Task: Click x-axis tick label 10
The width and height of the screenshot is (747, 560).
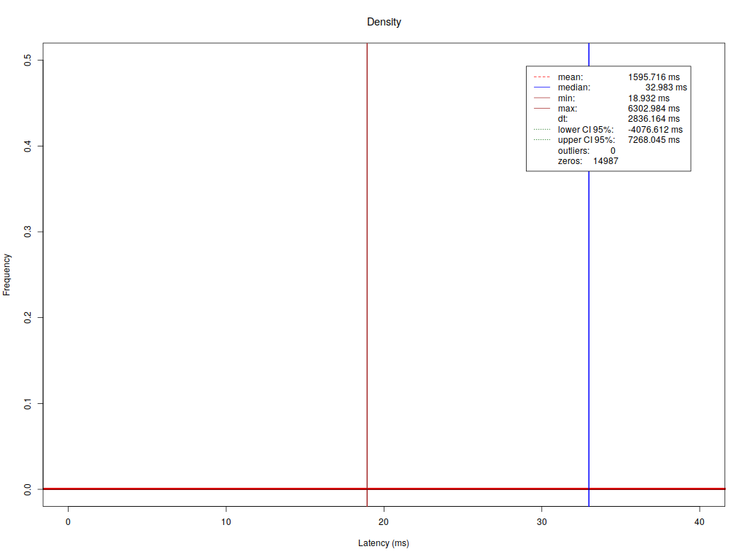Action: pos(226,522)
